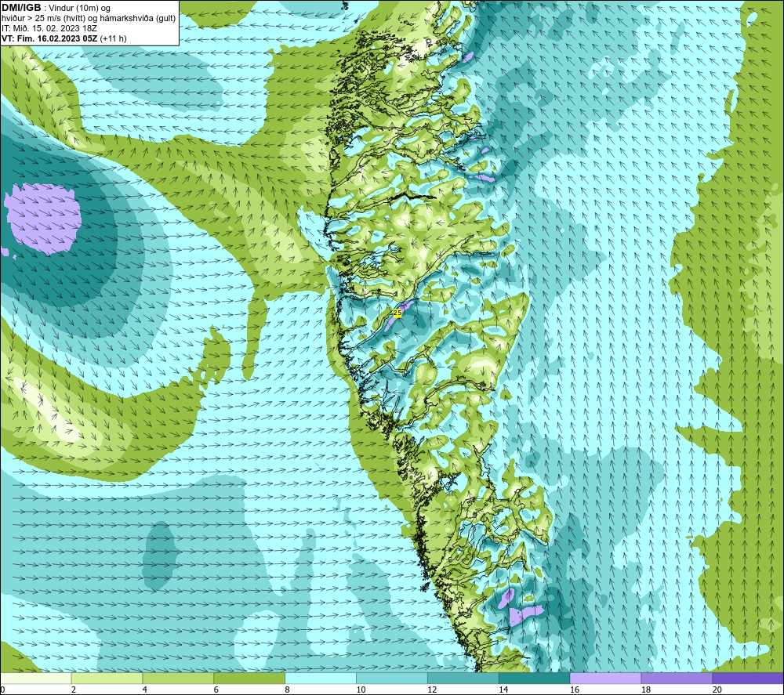Viewport: 784px width, 695px height.
Task: Click the legend label 8
Action: (x=288, y=690)
